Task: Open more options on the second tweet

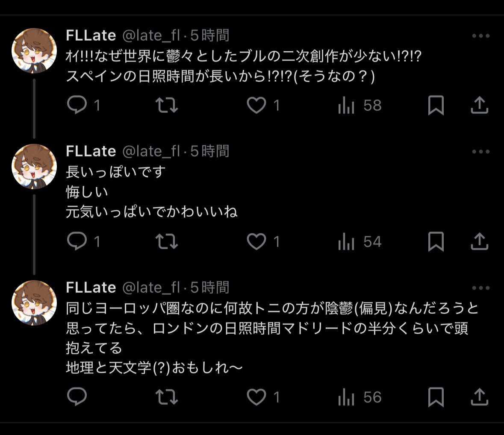Action: click(480, 152)
